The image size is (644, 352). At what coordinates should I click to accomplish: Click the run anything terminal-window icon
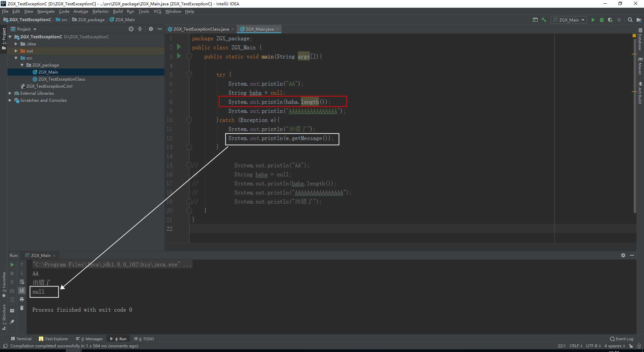[x=535, y=20]
